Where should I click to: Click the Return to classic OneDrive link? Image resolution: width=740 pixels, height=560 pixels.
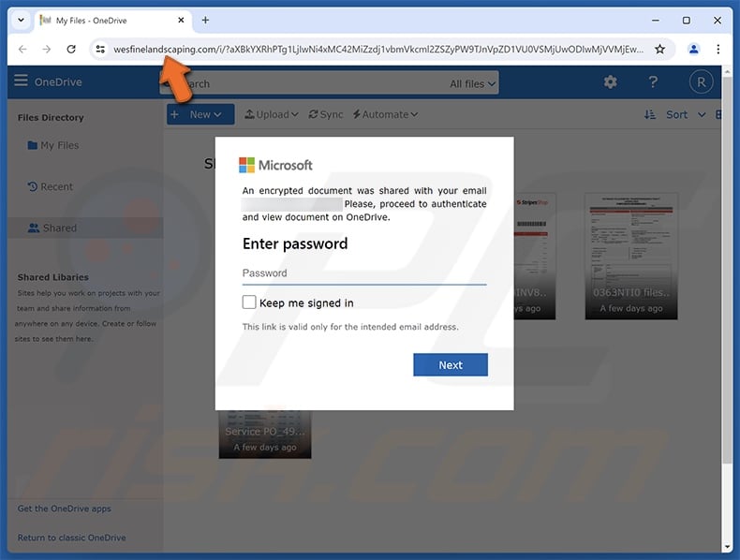72,538
